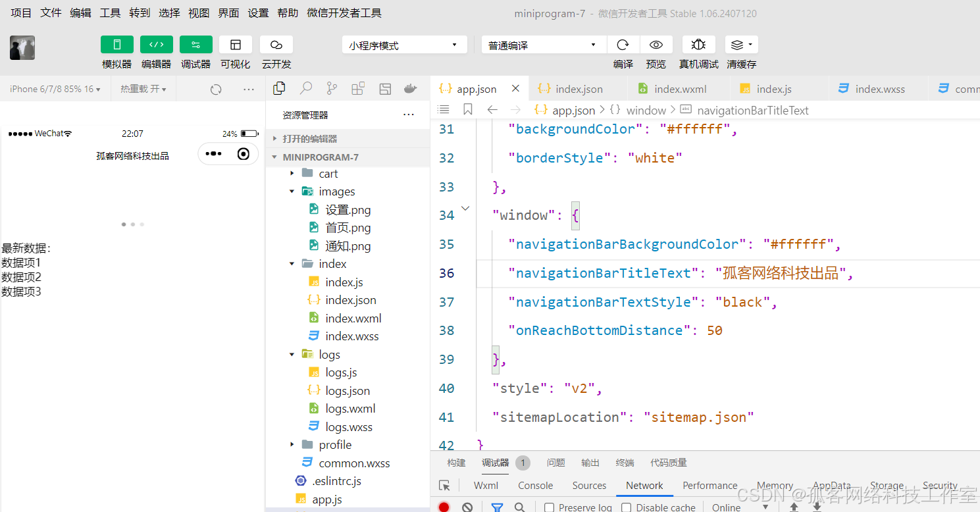
Task: Click the user avatar thumbnail
Action: [22, 48]
